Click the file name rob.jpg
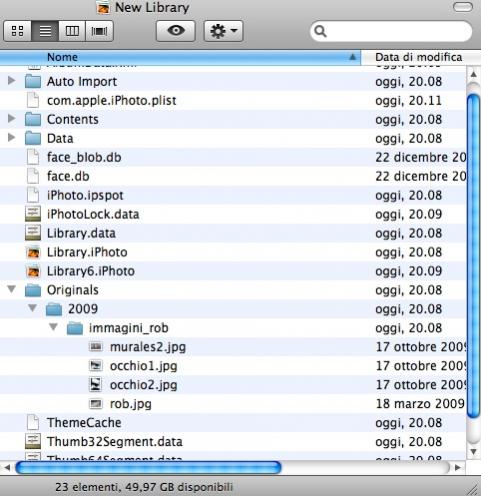The image size is (481, 496). [x=131, y=404]
